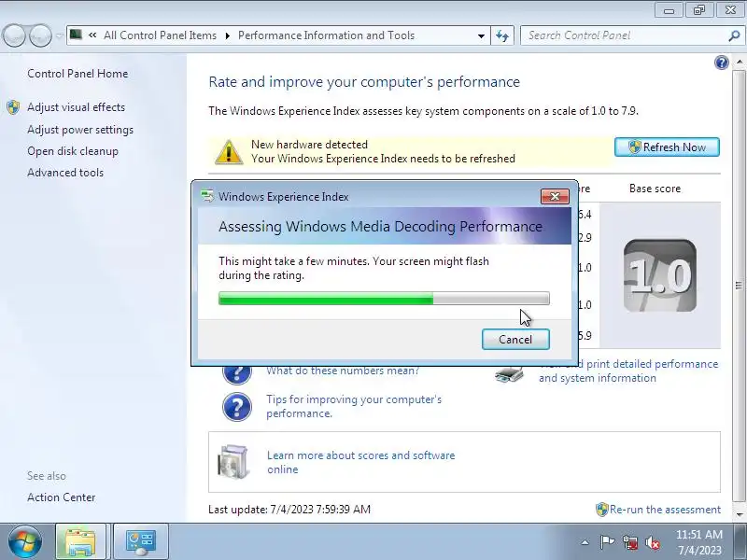The image size is (747, 560).
Task: Click the Last update timestamp text
Action: pos(289,510)
